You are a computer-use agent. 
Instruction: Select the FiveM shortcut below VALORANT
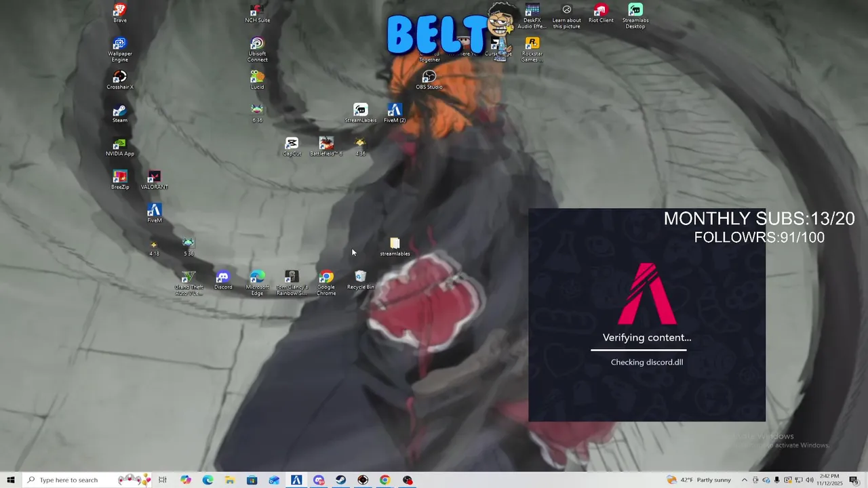coord(154,213)
